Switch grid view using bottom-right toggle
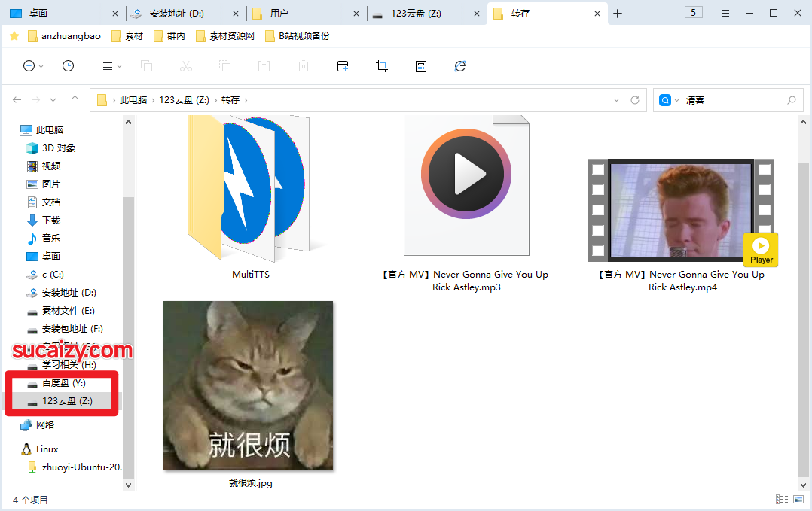Image resolution: width=812 pixels, height=511 pixels. pos(798,499)
